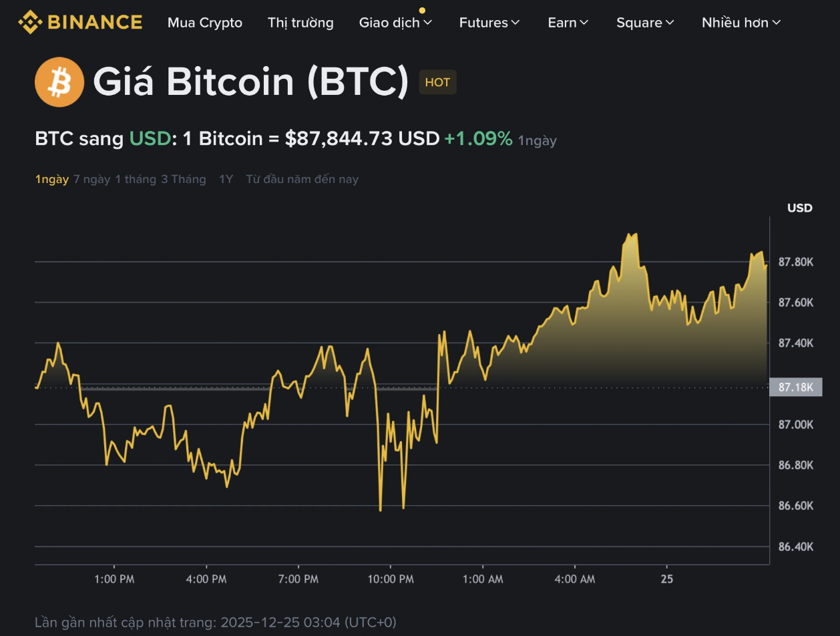Switch chart to 1 tháng range
840x636 pixels.
pyautogui.click(x=136, y=179)
